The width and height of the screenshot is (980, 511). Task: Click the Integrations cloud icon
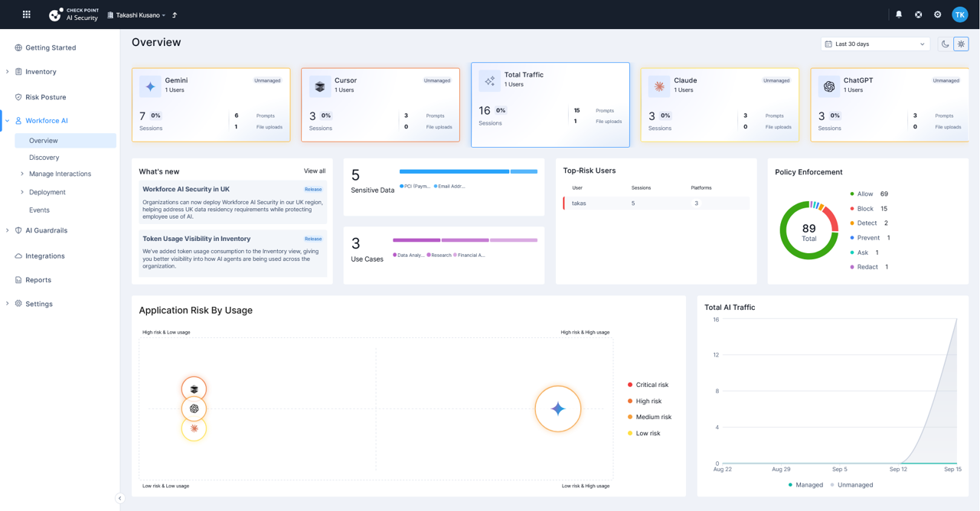coord(18,256)
